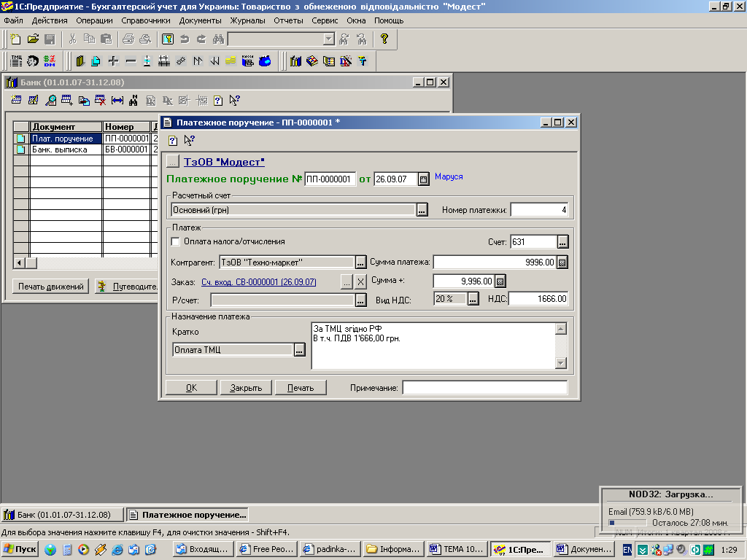Click the Пуск start button
This screenshot has height=560, width=747.
click(20, 549)
